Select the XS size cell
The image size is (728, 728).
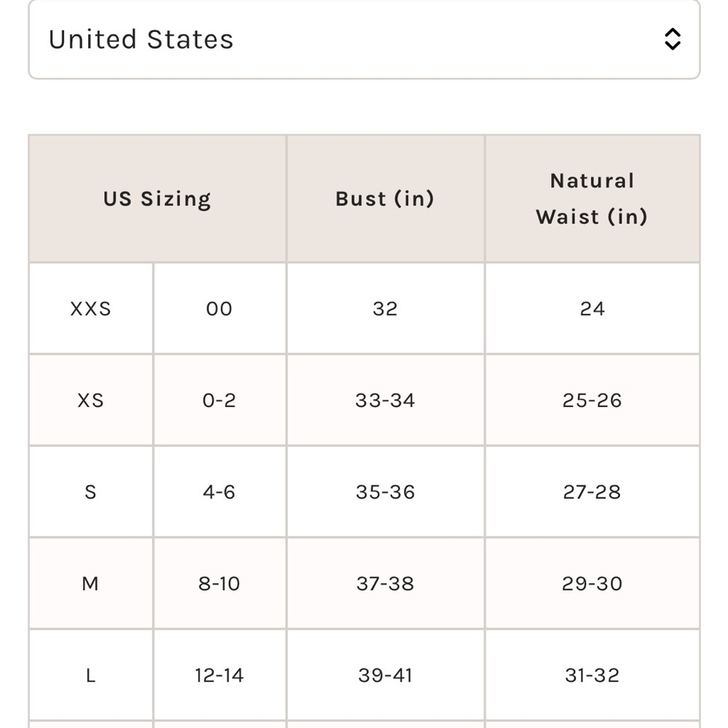pyautogui.click(x=91, y=400)
